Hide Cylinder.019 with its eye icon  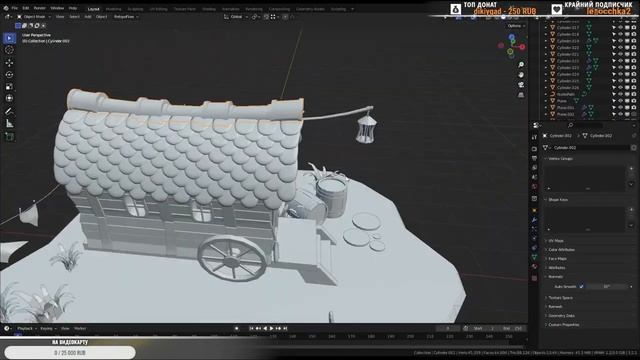click(620, 41)
